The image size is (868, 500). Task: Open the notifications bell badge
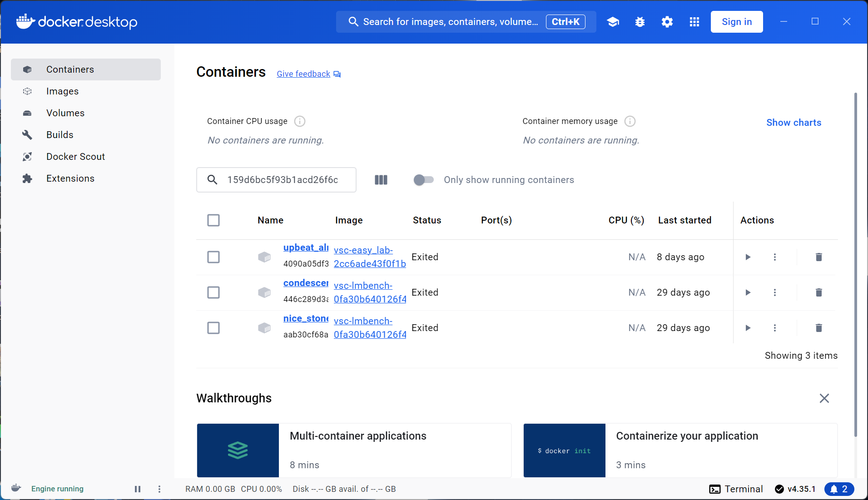click(x=839, y=489)
